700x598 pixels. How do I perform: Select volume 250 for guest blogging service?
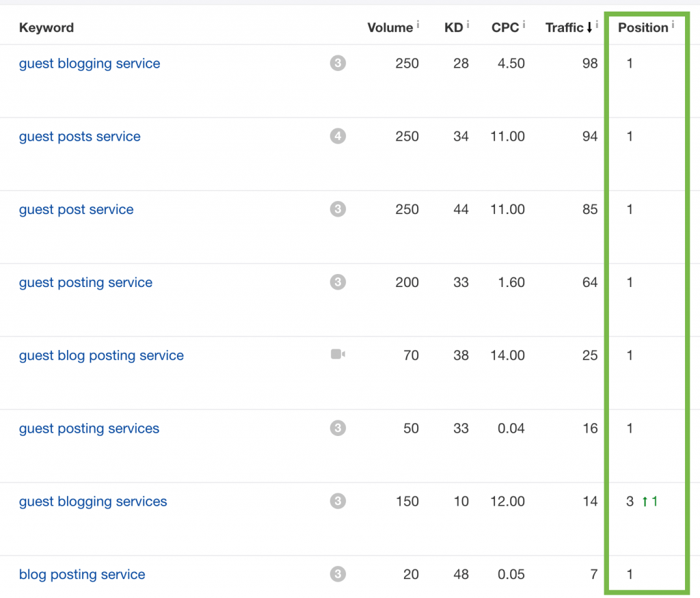407,64
